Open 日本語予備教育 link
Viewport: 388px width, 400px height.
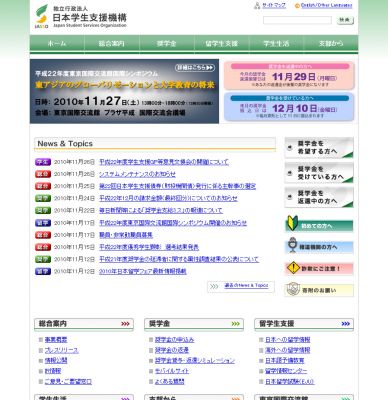[285, 361]
